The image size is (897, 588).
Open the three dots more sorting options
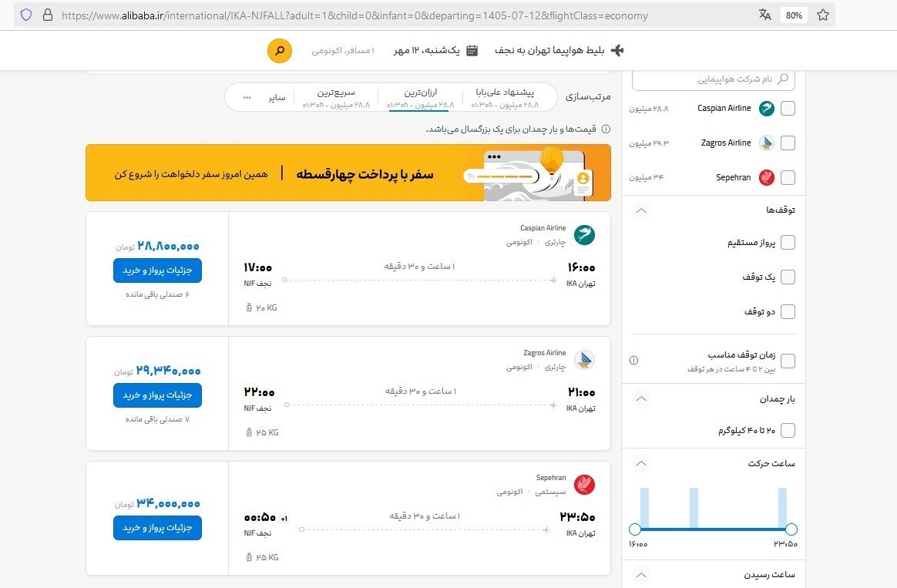(x=247, y=97)
